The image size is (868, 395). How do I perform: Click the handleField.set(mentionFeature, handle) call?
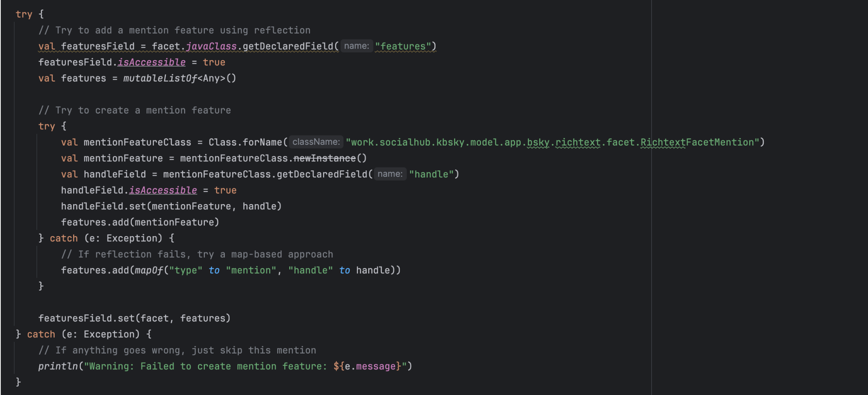[171, 206]
